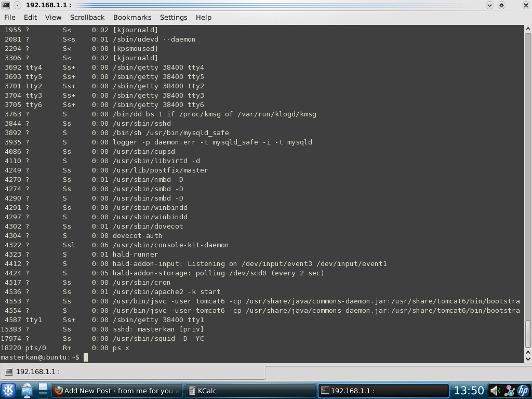Click the KCalc calculator icon in taskbar
The height and width of the screenshot is (399, 532).
click(x=192, y=391)
